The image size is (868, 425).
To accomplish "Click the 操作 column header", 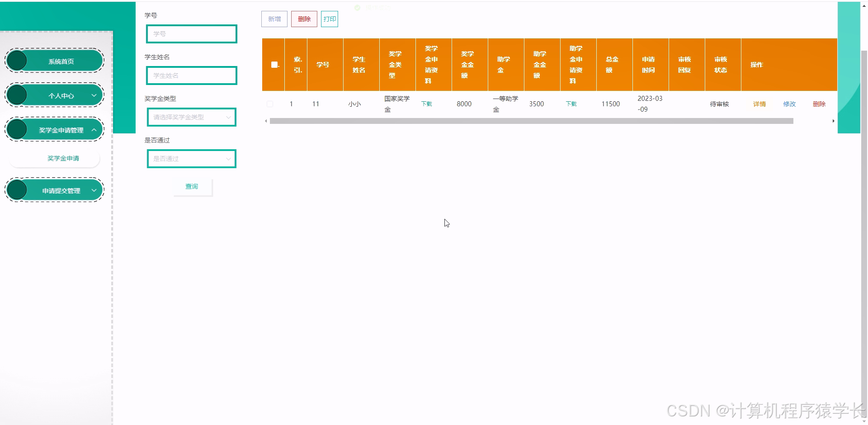I will (x=789, y=65).
